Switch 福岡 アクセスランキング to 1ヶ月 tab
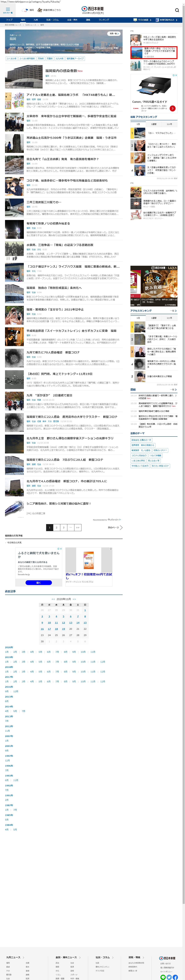The height and width of the screenshot is (980, 185). tap(169, 124)
